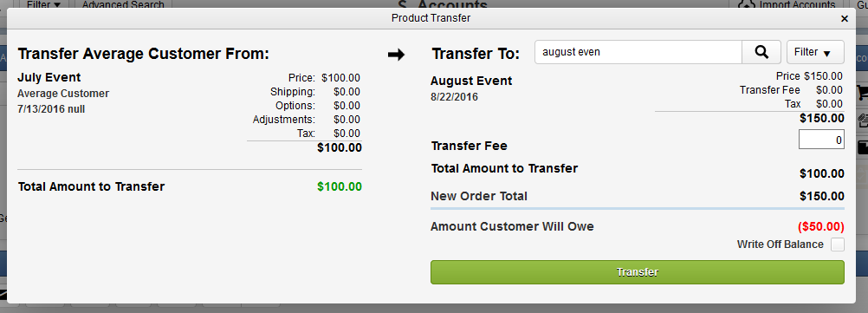The height and width of the screenshot is (313, 868).
Task: Click the black right-arrow between From and To
Action: (x=397, y=55)
